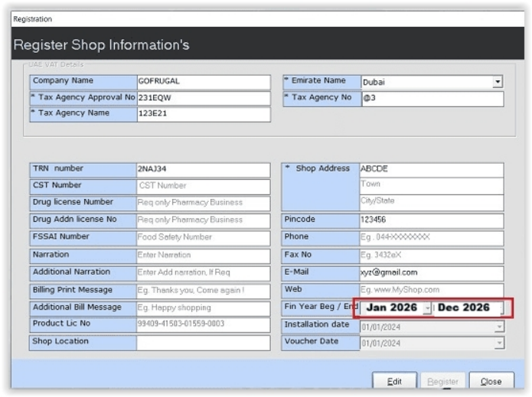Select the CST Number input box
This screenshot has width=532, height=397.
point(203,187)
